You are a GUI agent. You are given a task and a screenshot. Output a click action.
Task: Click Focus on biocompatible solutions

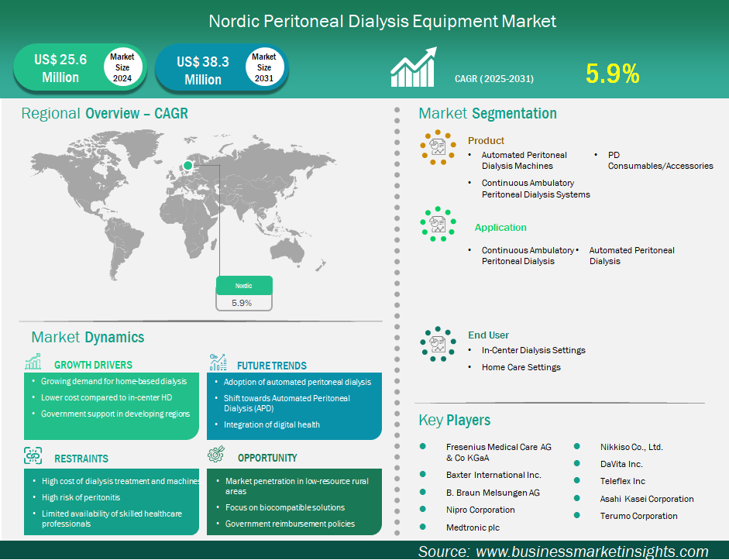(x=285, y=507)
